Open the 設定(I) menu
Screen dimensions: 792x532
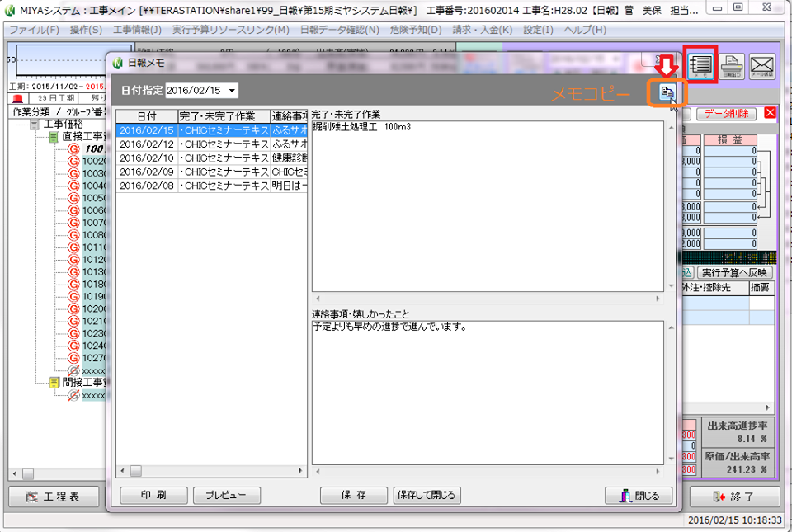click(x=538, y=30)
